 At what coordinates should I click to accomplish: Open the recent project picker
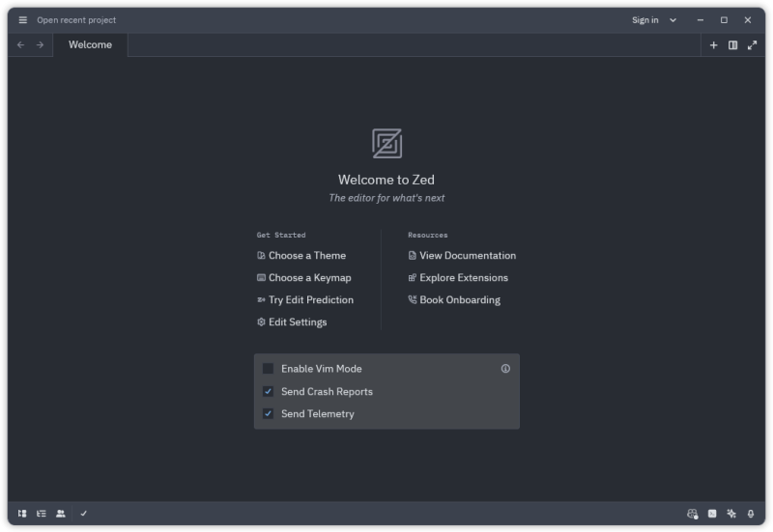click(x=76, y=19)
